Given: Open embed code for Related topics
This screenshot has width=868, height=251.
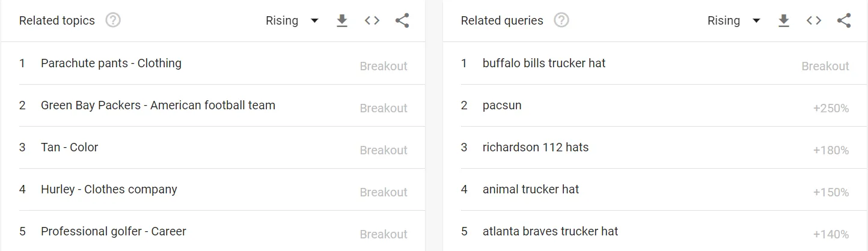Looking at the screenshot, I should [x=372, y=21].
